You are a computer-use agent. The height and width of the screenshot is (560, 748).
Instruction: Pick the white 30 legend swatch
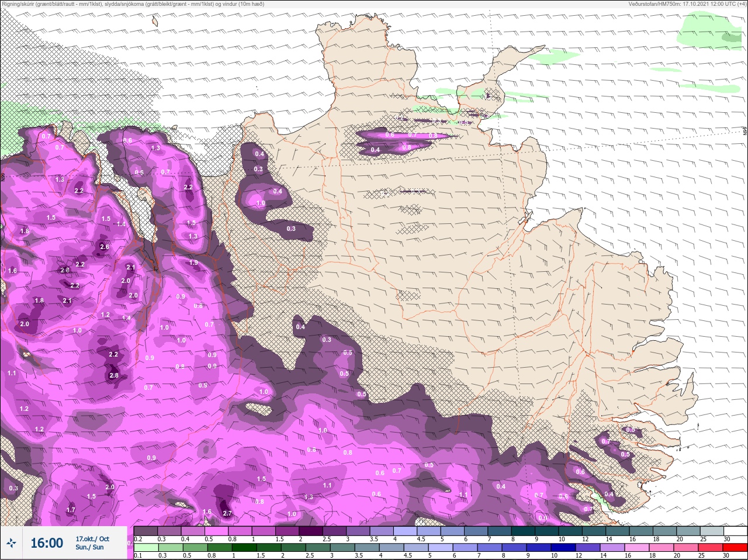pos(736,531)
